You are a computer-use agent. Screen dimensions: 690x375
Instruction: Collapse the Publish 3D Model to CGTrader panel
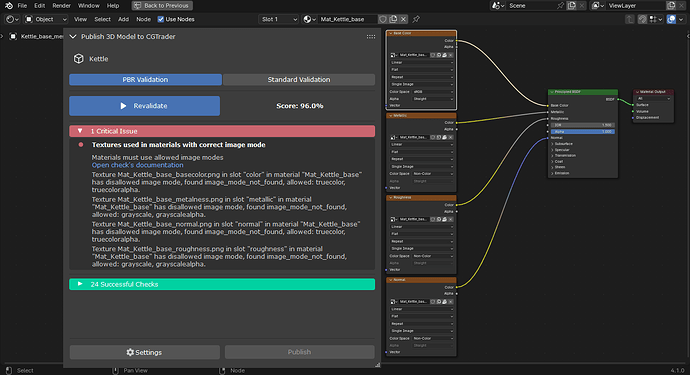(x=73, y=37)
